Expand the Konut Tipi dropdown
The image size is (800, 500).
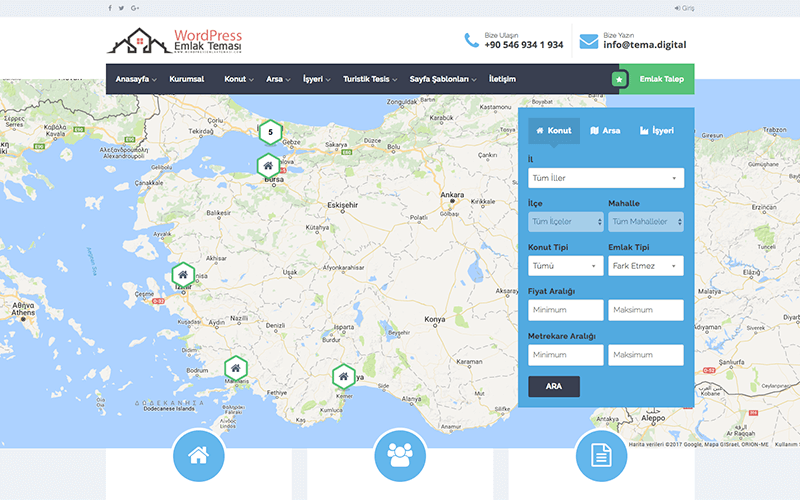click(565, 266)
